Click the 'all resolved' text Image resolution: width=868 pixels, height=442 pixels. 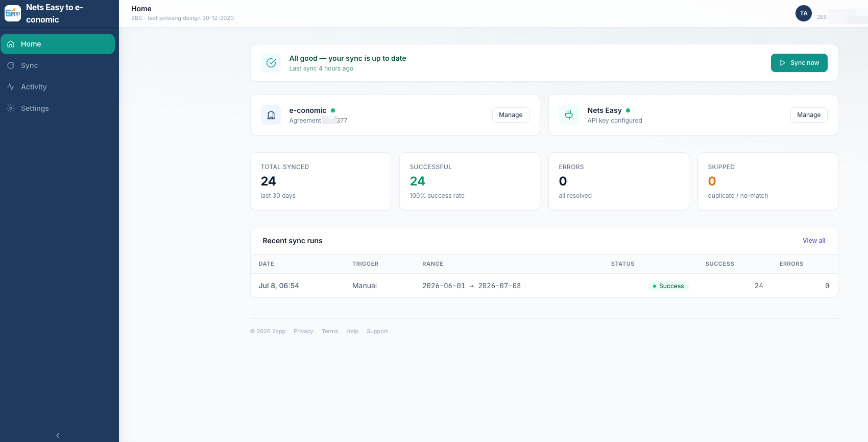click(x=575, y=196)
